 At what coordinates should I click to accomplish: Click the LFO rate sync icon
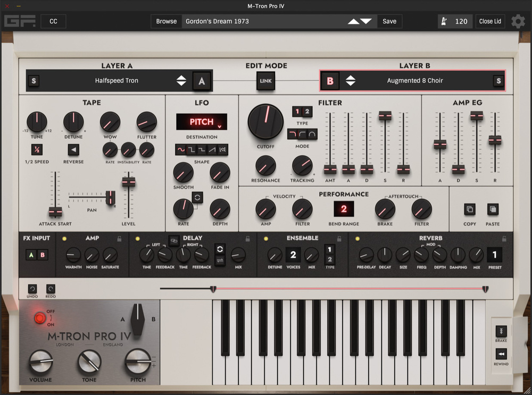pos(197,197)
